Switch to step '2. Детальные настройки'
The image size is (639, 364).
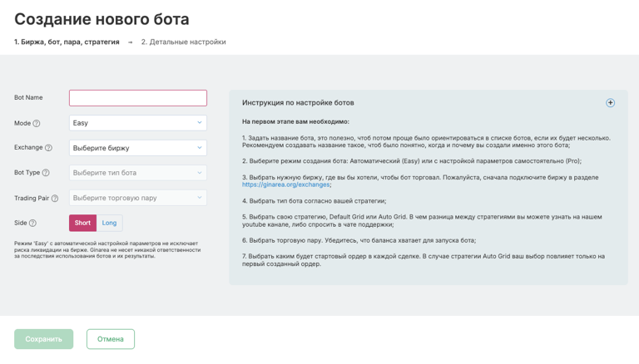(183, 42)
